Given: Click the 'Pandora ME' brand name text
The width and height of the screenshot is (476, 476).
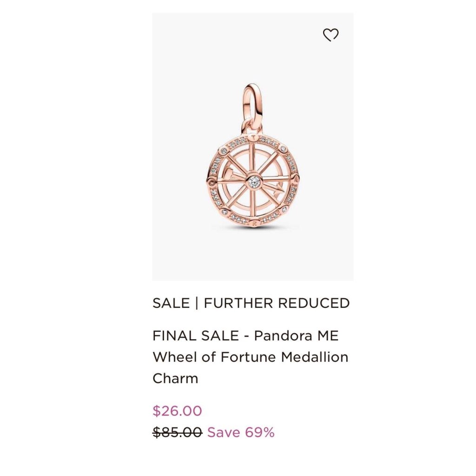Looking at the screenshot, I should (296, 336).
